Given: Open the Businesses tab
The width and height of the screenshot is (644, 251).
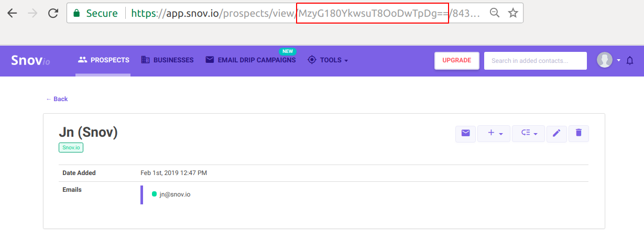Looking at the screenshot, I should (167, 60).
